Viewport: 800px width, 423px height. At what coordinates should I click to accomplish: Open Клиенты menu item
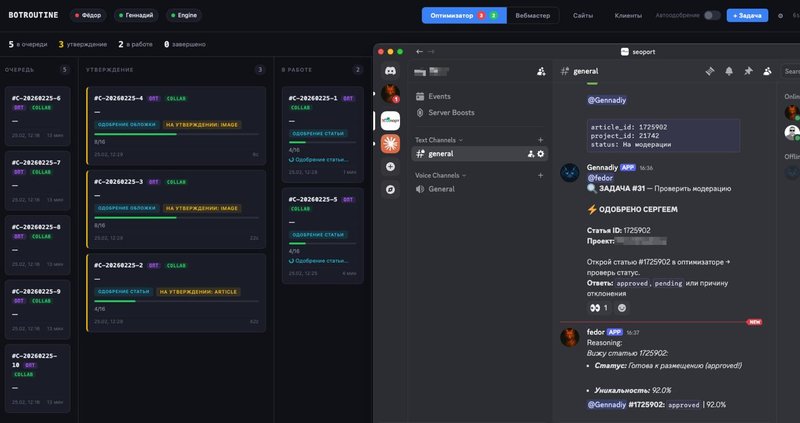point(628,16)
